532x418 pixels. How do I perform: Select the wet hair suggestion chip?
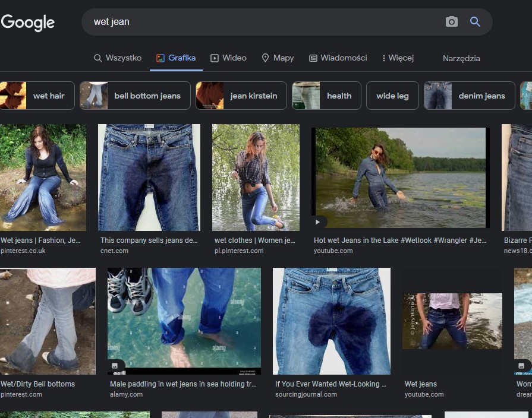point(37,96)
